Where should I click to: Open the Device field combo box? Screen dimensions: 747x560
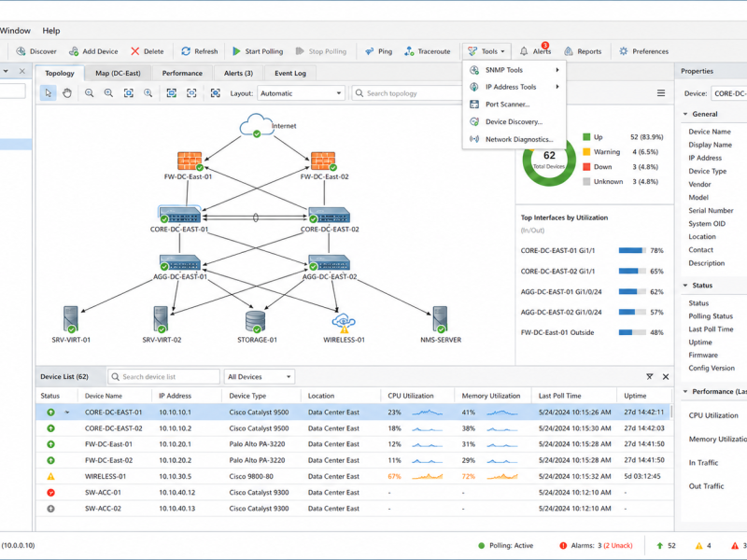coord(729,93)
